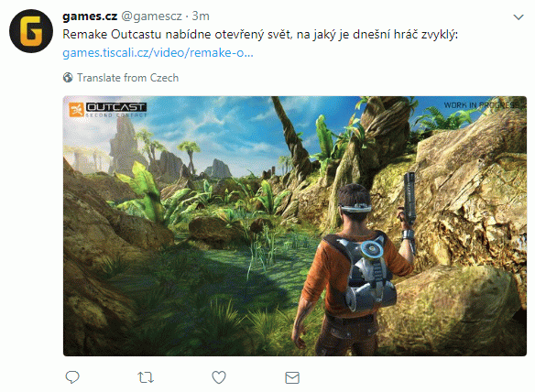Open profile via games.cz display name
This screenshot has height=392, width=535.
[90, 16]
